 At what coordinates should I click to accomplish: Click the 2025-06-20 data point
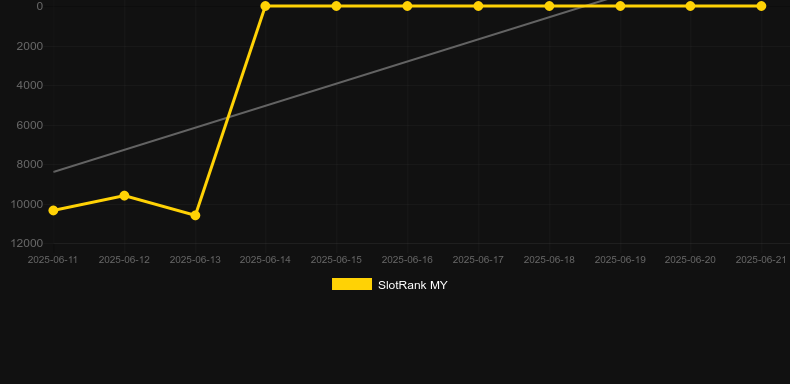pyautogui.click(x=691, y=6)
